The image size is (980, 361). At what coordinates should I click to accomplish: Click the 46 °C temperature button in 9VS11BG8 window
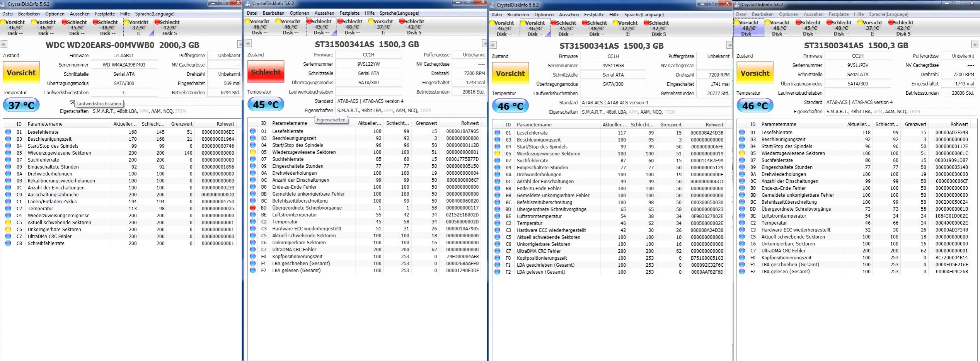click(x=510, y=106)
